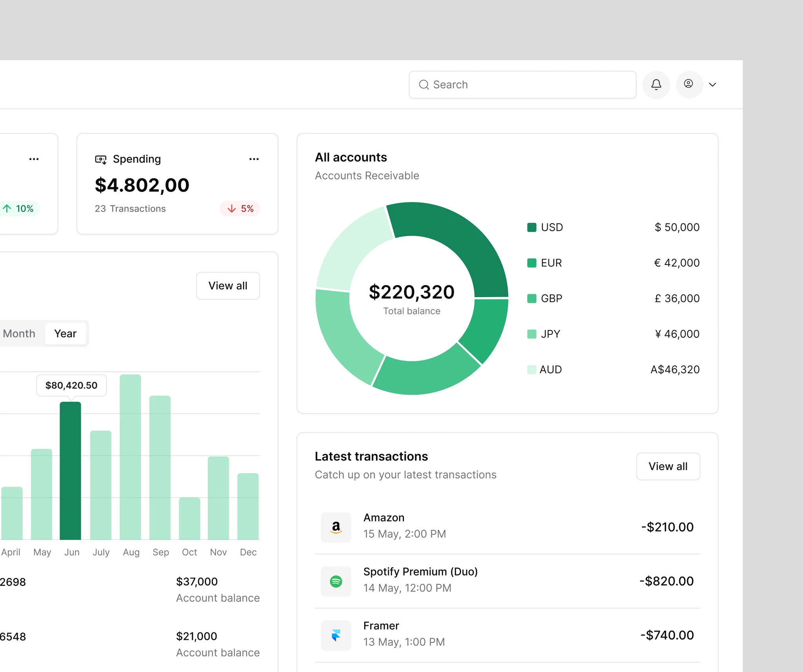Click the $80,420.50 chart tooltip

pyautogui.click(x=71, y=385)
